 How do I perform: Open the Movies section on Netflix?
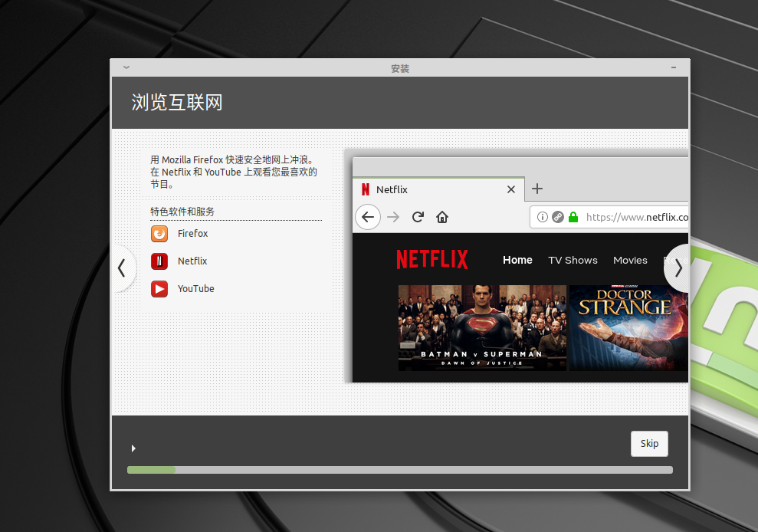pyautogui.click(x=630, y=261)
